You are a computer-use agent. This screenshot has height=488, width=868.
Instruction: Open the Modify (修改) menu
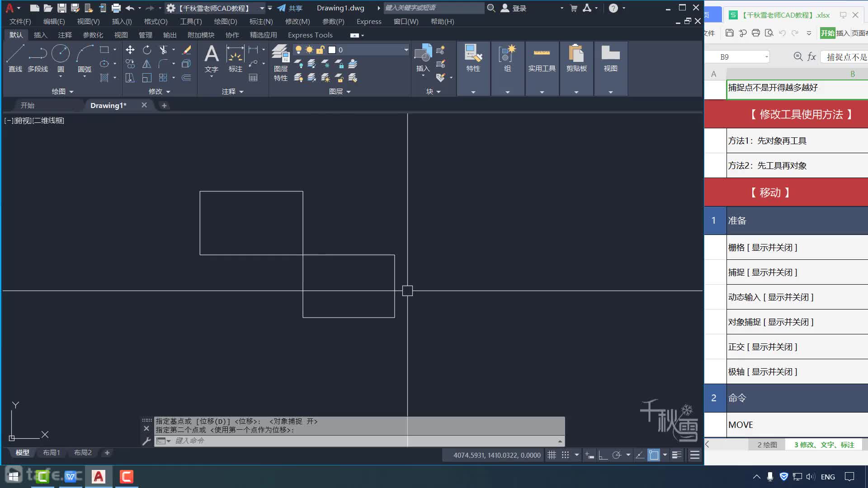pyautogui.click(x=297, y=21)
